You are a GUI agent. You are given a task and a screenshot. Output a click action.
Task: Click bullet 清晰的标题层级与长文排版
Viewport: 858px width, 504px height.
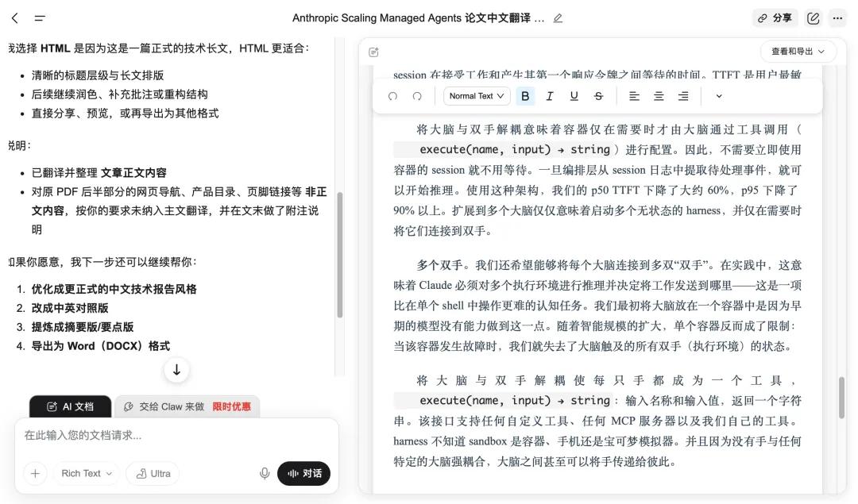click(x=98, y=75)
